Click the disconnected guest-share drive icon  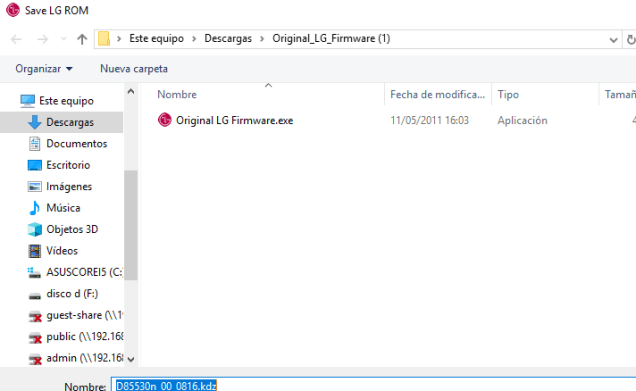[x=35, y=316]
